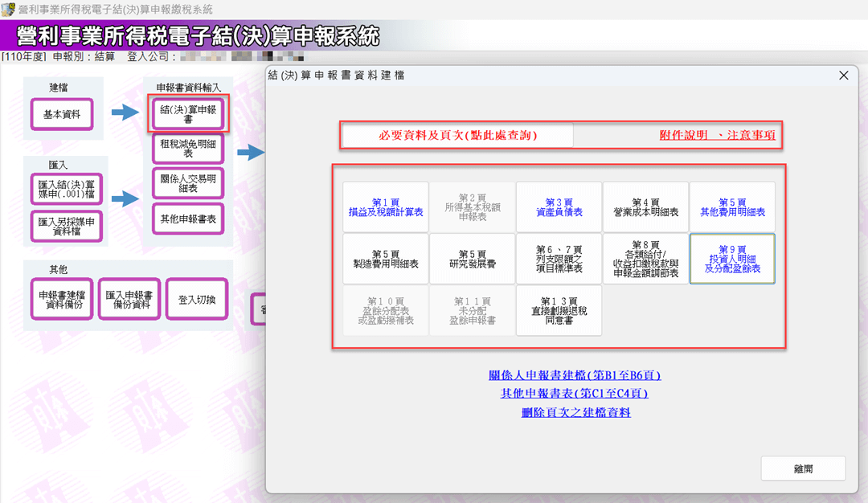Screen dimensions: 868x503
Task: Open 租稅減免明細表
Action: (188, 149)
